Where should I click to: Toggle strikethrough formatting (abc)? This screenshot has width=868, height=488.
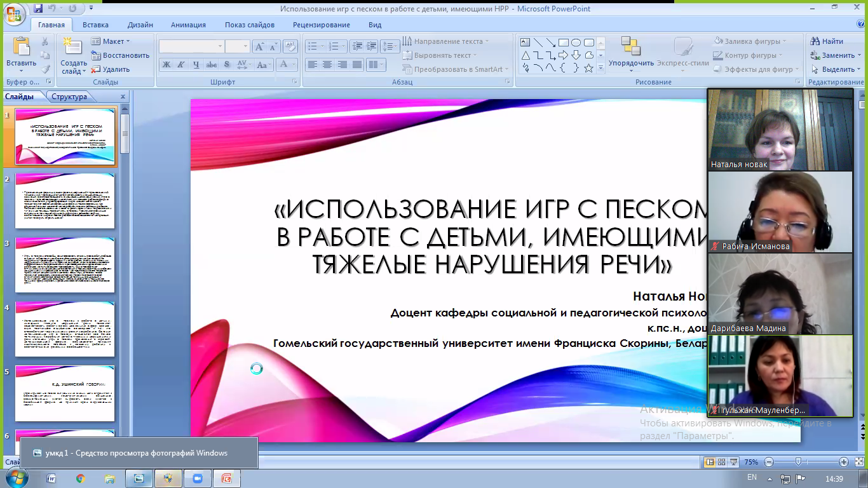point(212,64)
